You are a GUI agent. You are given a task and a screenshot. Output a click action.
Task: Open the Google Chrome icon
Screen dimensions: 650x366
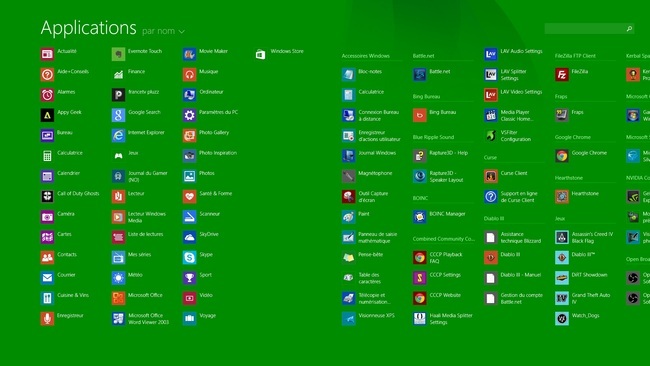click(562, 156)
